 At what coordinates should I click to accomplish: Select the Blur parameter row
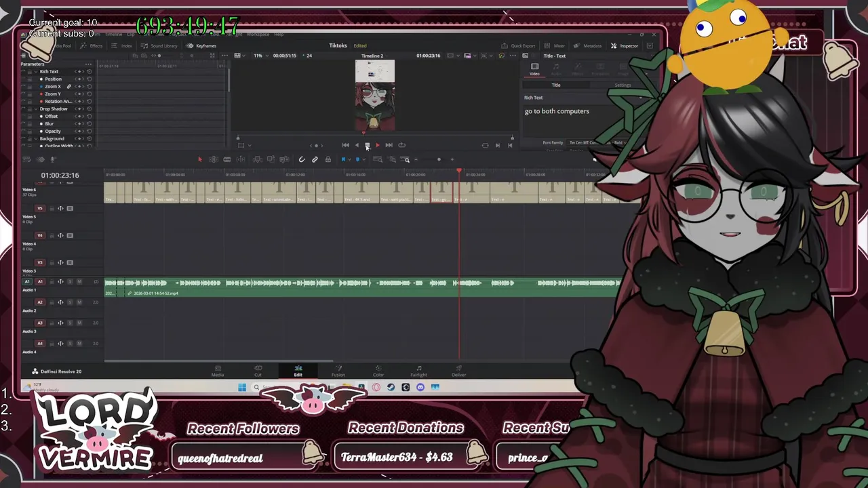(50, 123)
